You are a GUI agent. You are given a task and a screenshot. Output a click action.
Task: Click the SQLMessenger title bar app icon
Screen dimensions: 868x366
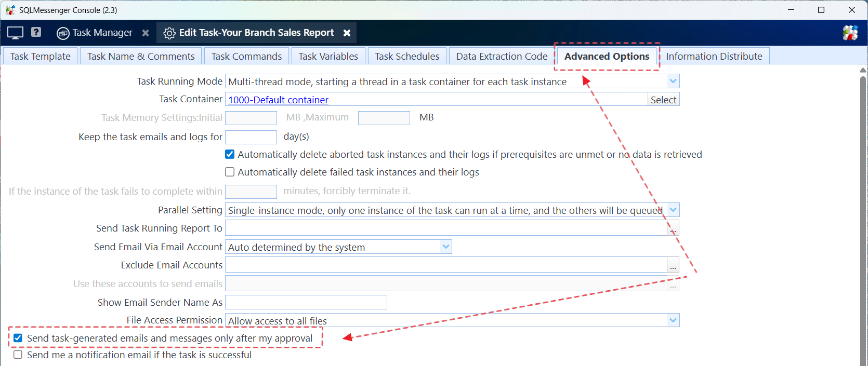click(x=10, y=10)
